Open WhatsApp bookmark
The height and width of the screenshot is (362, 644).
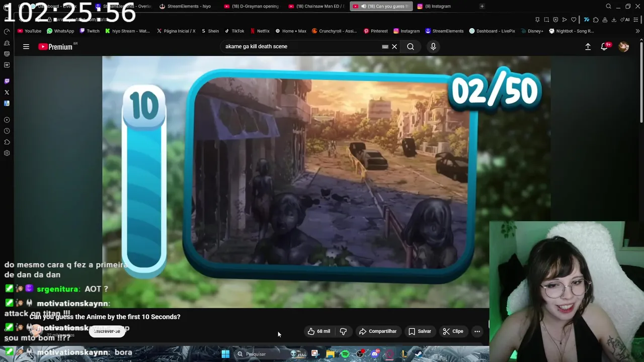click(x=60, y=31)
